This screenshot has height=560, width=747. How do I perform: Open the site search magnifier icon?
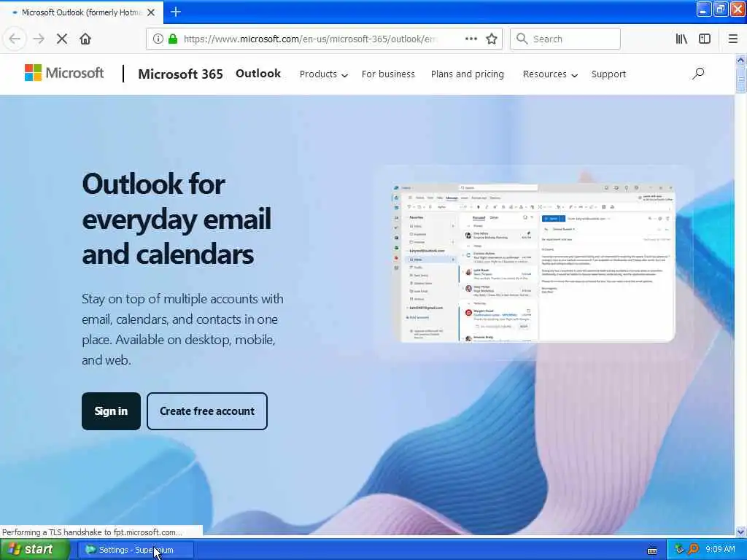point(698,74)
